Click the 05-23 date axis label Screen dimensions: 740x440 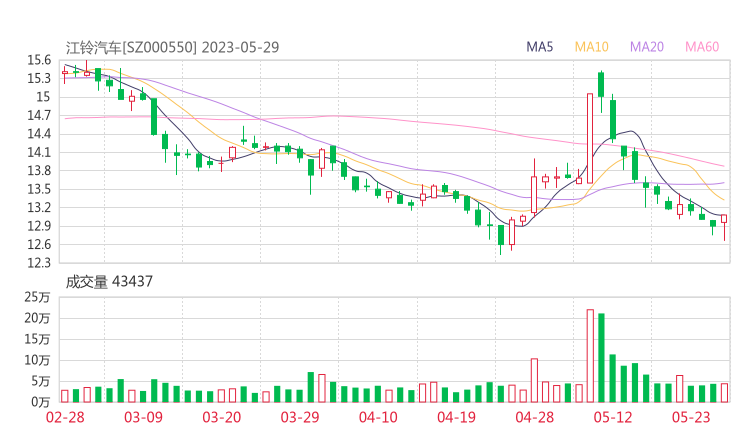691,417
